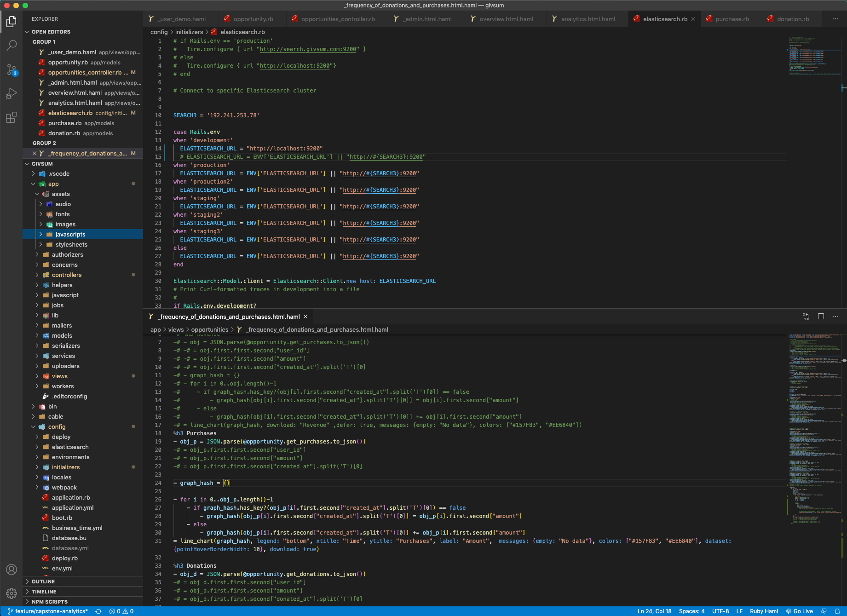Click the top editor minimap
847x616 pixels.
point(814,55)
